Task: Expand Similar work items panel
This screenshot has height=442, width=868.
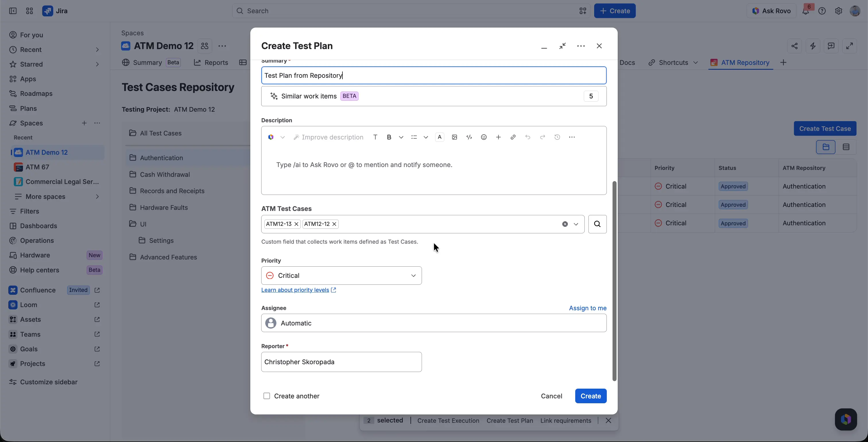Action: (434, 96)
